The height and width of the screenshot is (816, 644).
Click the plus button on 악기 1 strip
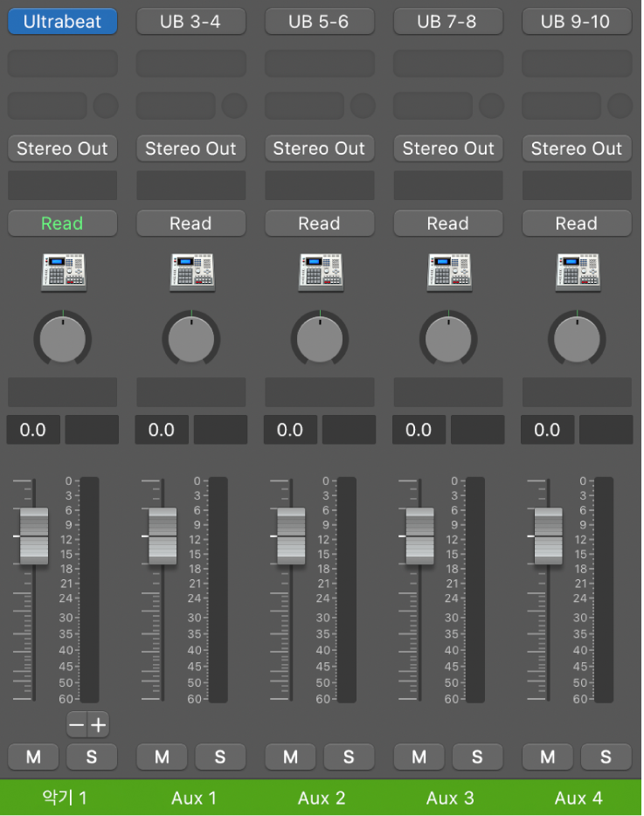pos(99,724)
